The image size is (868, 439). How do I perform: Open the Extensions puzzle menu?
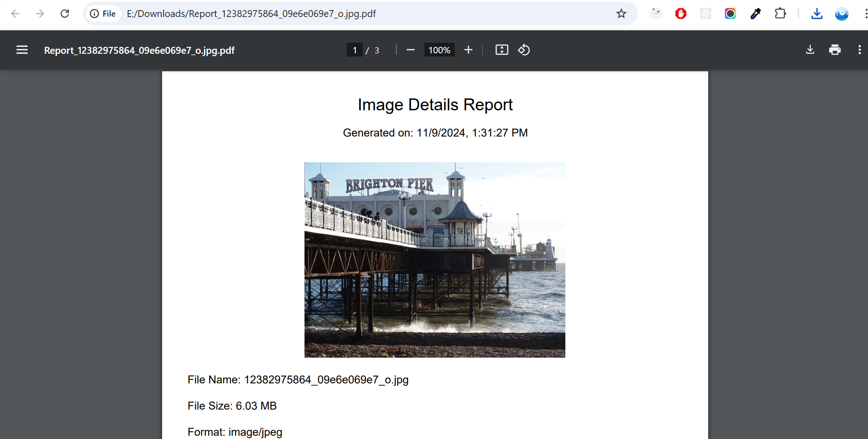(780, 14)
